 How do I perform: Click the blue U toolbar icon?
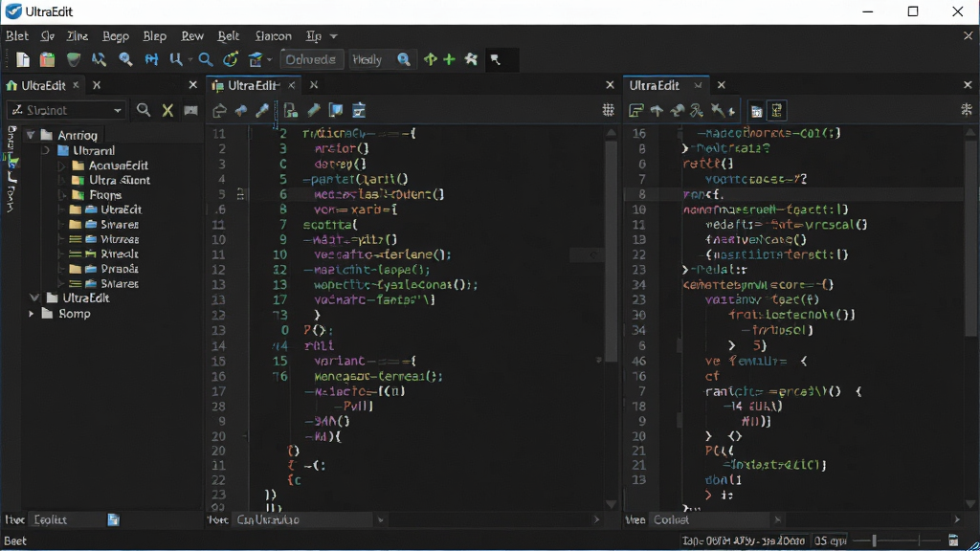click(x=176, y=59)
